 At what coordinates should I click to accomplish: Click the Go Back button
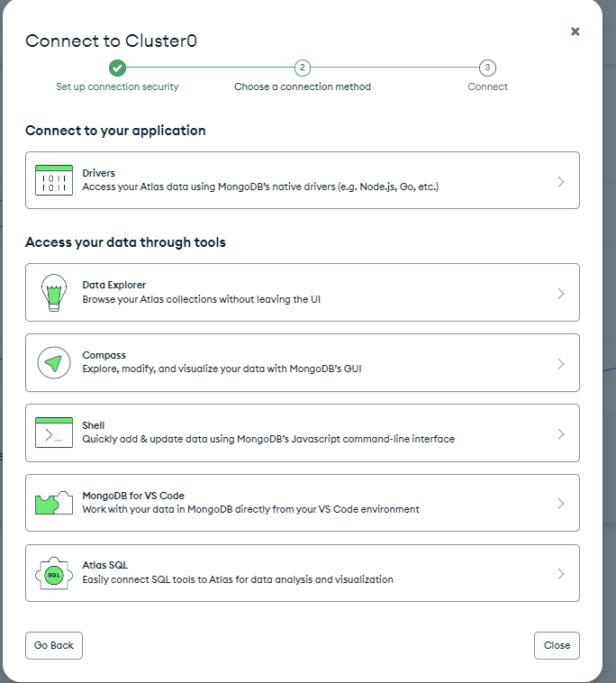[x=53, y=645]
